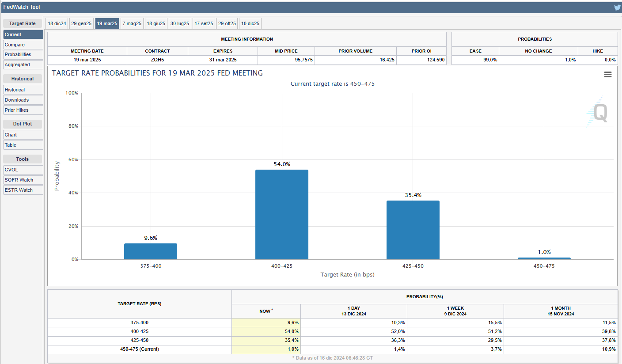622x364 pixels.
Task: Open the Compare view in sidebar
Action: (x=23, y=45)
